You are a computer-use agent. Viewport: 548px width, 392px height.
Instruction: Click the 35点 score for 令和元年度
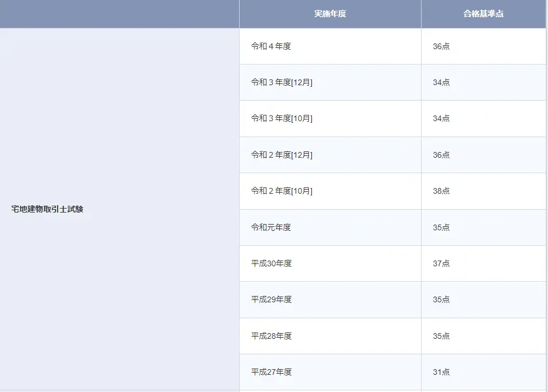click(484, 227)
